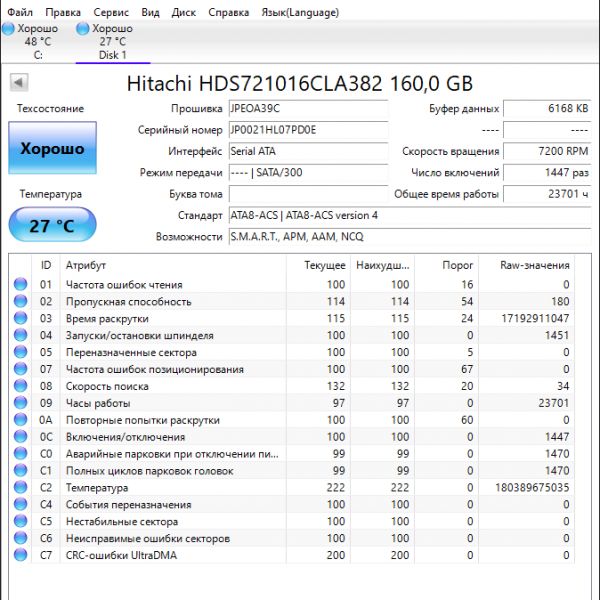
Task: Select the C: disk tab at 48 °C
Action: tap(38, 42)
